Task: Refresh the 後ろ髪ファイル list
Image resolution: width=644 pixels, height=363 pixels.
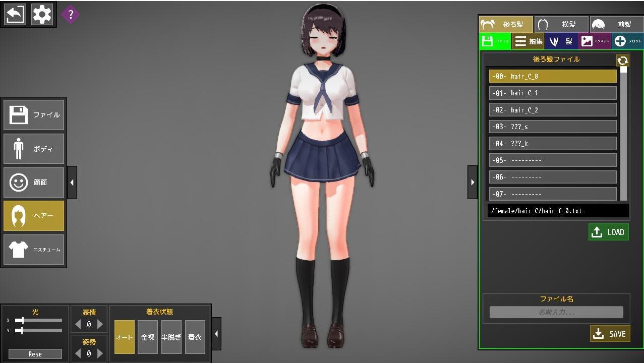Action: [623, 60]
